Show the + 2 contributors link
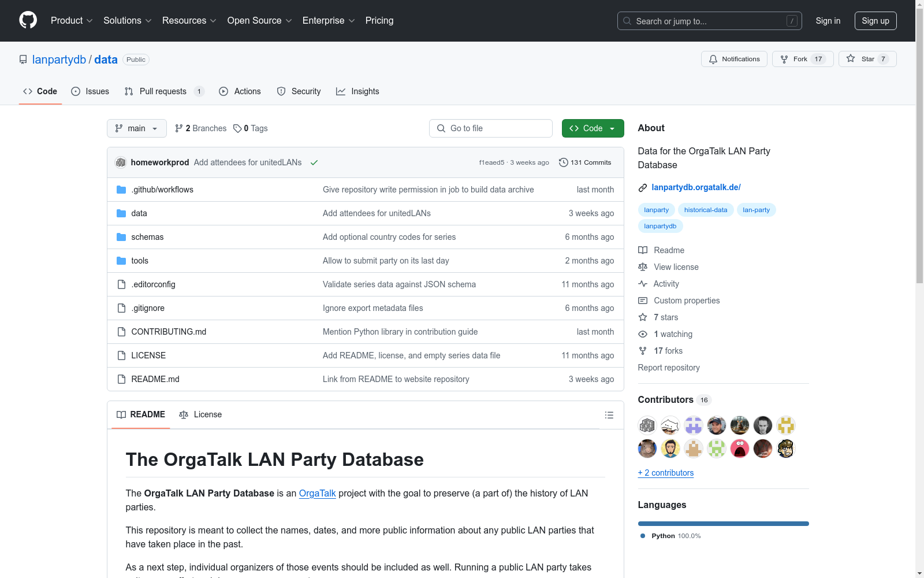The height and width of the screenshot is (578, 924). click(x=666, y=473)
